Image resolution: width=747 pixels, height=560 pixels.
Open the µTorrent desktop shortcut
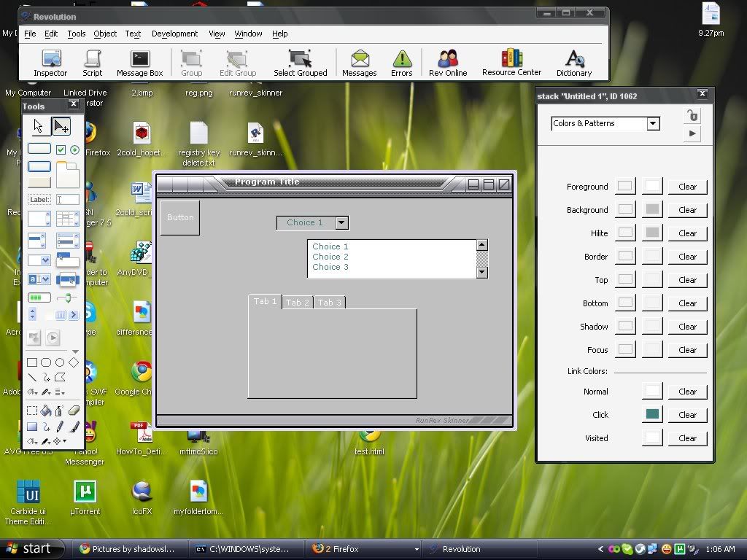pos(85,498)
